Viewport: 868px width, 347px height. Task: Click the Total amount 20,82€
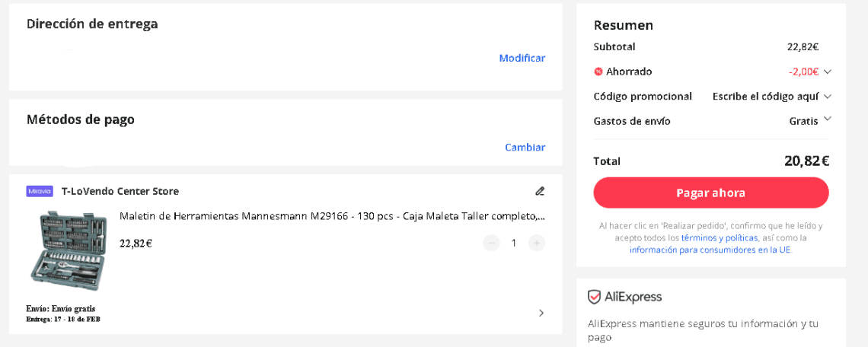coord(806,161)
